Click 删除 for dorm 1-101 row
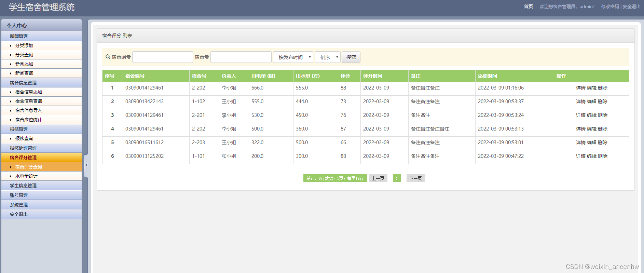Image resolution: width=644 pixels, height=273 pixels. point(602,156)
